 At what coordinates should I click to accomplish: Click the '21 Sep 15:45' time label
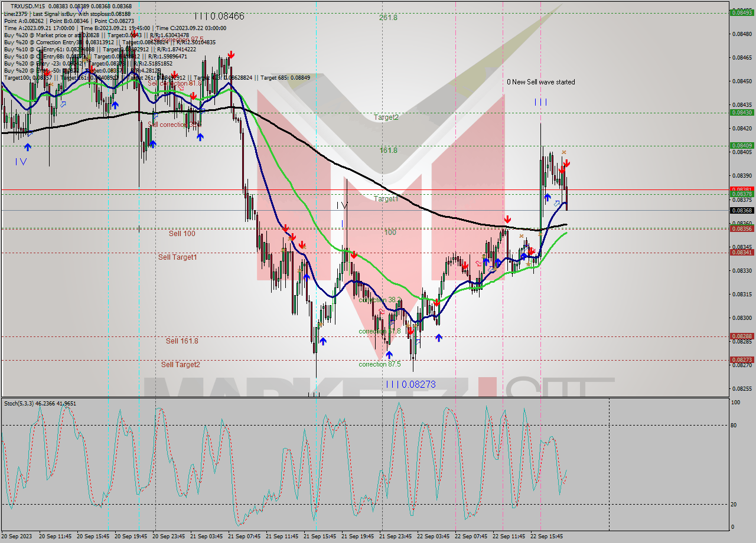(x=320, y=537)
